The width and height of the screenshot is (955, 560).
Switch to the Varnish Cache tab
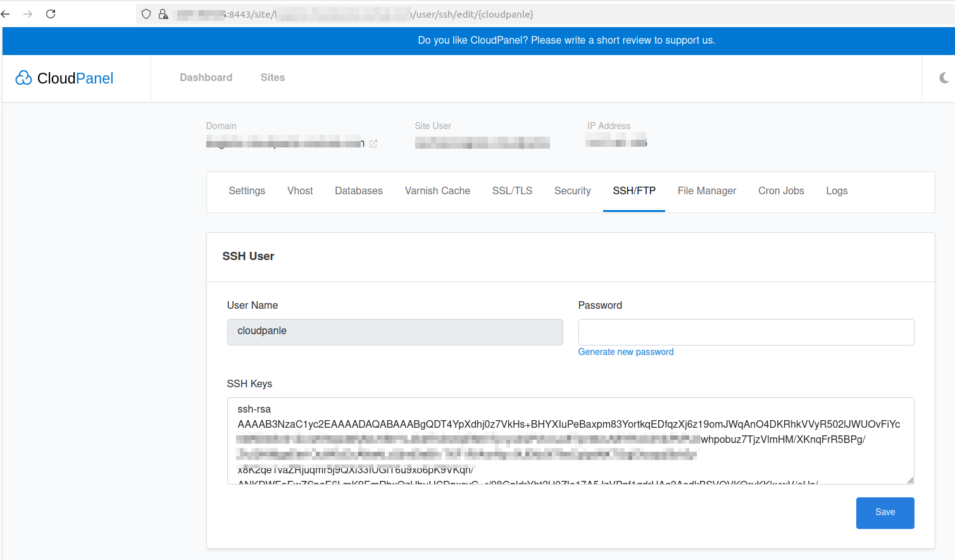[437, 190]
